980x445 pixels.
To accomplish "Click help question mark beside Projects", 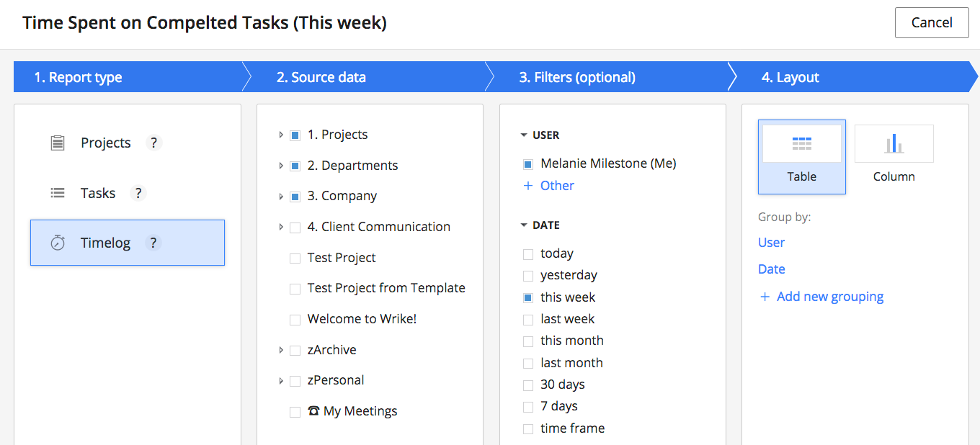I will click(x=153, y=143).
